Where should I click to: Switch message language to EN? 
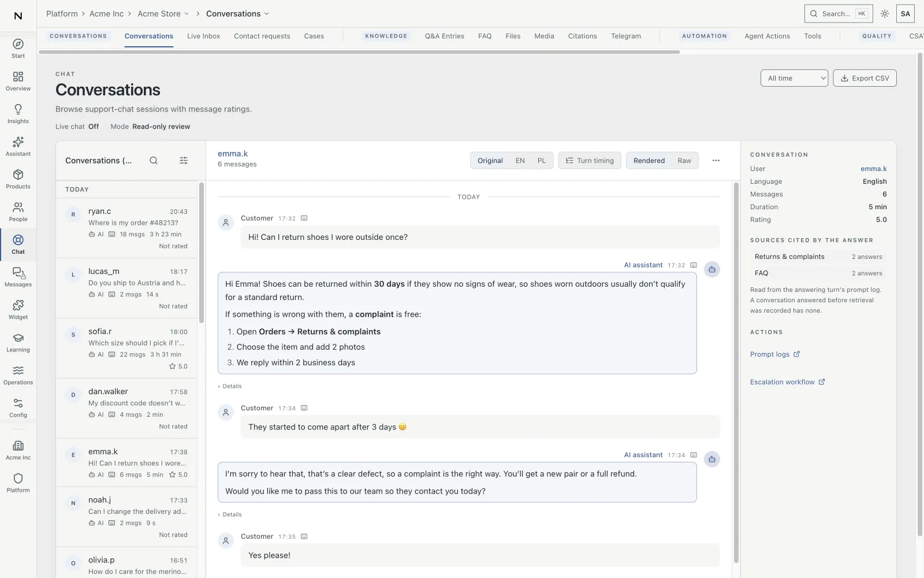(x=520, y=161)
